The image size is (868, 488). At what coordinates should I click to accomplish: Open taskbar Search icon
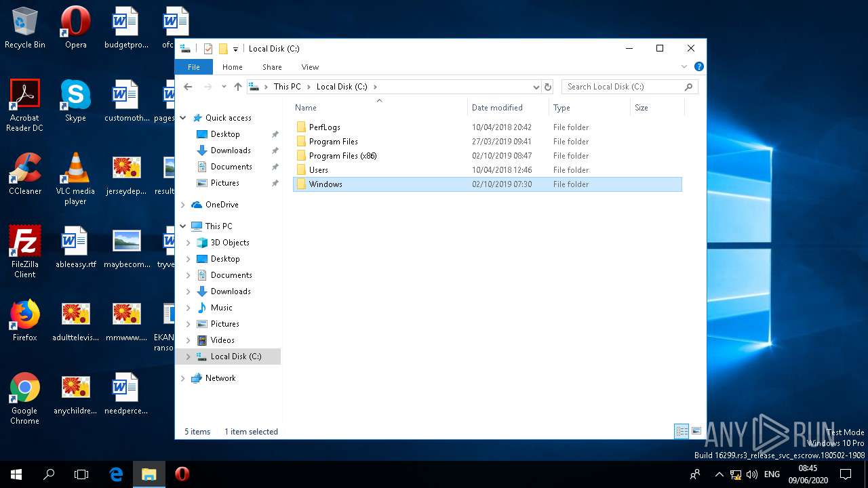[x=49, y=474]
